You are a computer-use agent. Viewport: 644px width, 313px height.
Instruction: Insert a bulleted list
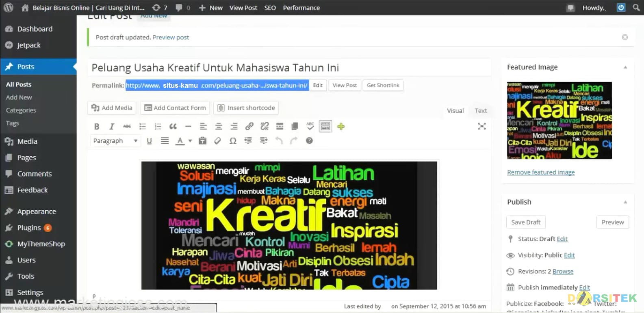click(x=142, y=126)
